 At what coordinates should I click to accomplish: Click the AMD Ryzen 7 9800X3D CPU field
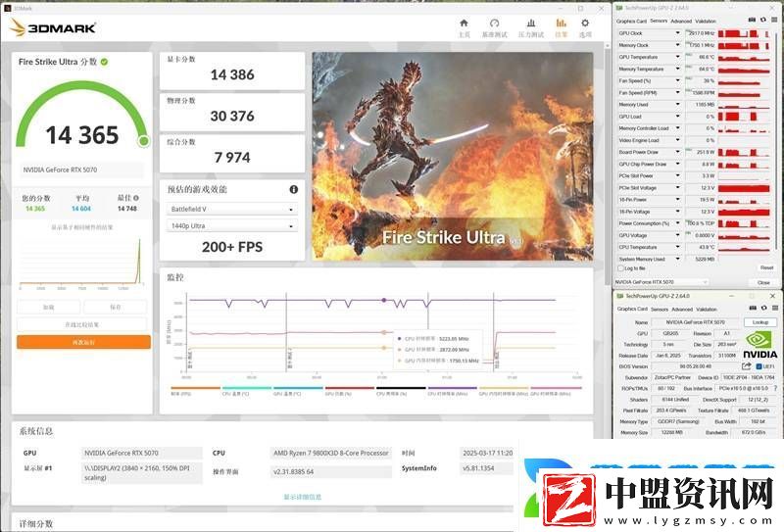pos(330,453)
